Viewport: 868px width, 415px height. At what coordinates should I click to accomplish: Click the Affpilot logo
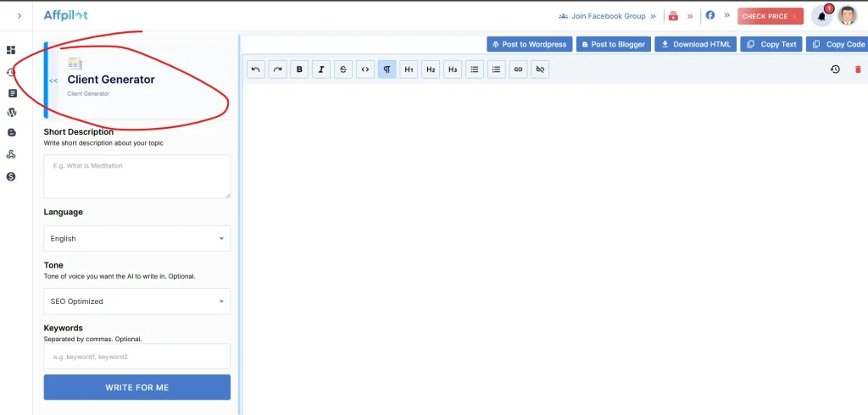coord(66,15)
